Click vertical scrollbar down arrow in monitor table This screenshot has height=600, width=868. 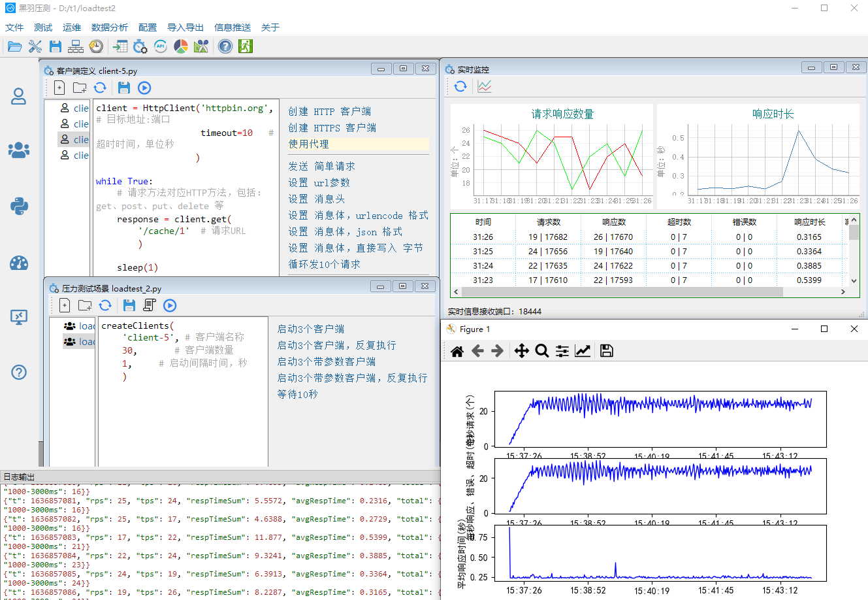click(x=854, y=280)
